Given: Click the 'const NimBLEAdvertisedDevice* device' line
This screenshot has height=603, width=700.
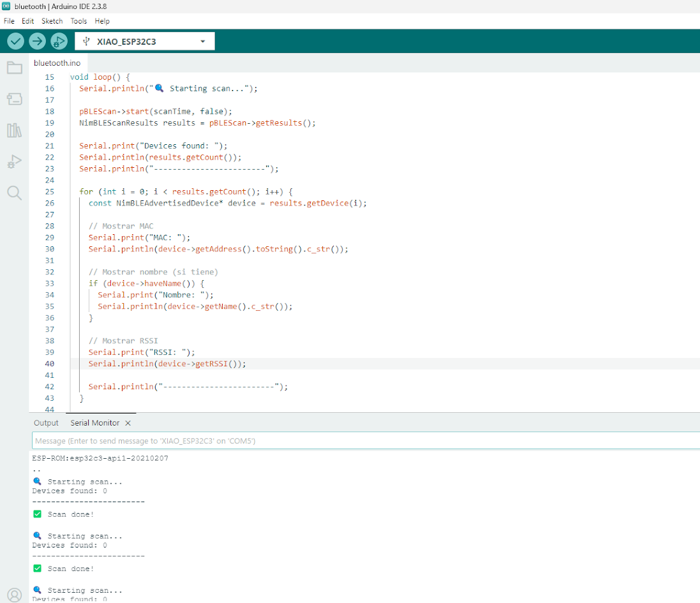Looking at the screenshot, I should pyautogui.click(x=228, y=204).
